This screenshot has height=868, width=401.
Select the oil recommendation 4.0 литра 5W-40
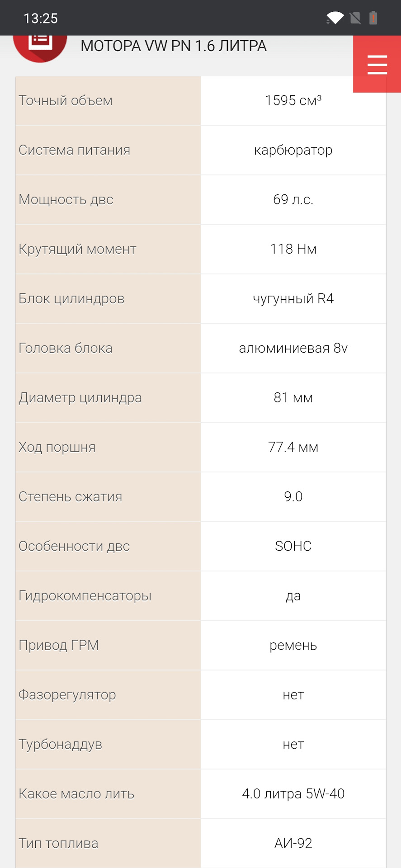pyautogui.click(x=293, y=794)
